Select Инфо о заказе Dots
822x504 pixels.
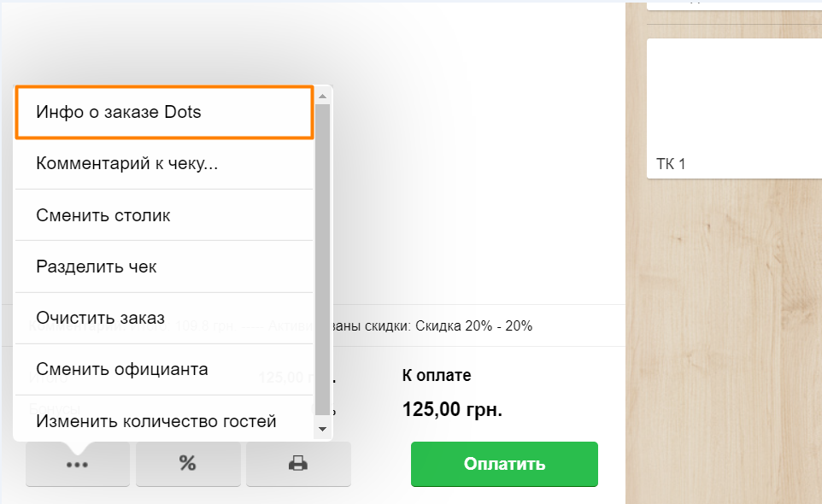tap(164, 112)
